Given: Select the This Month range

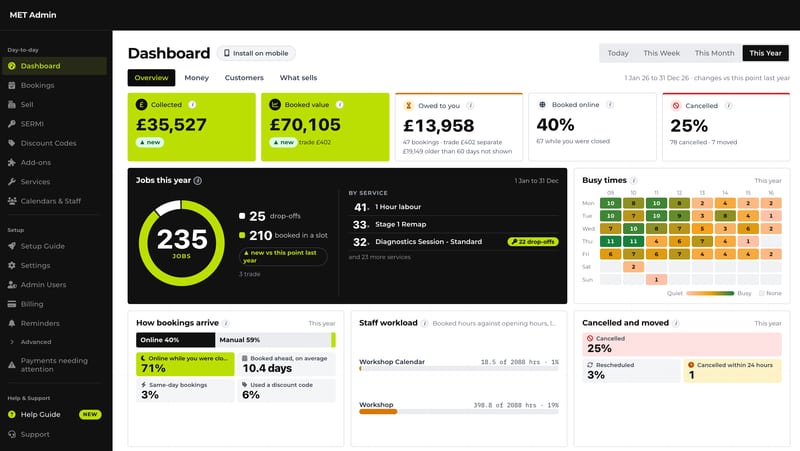Looking at the screenshot, I should coord(714,53).
